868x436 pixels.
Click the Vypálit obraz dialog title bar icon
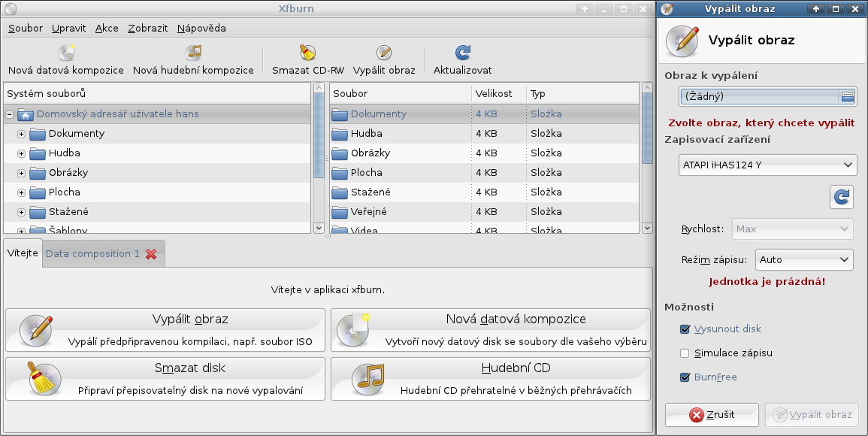(667, 9)
